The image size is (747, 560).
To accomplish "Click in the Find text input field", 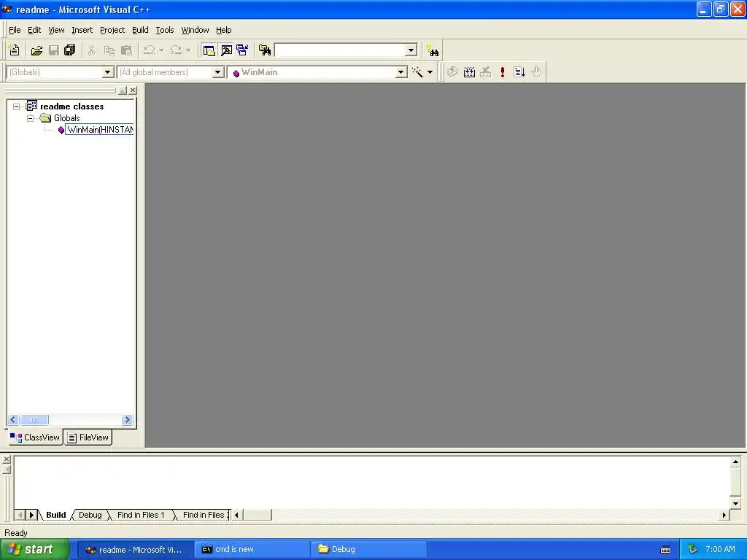I will tap(340, 50).
